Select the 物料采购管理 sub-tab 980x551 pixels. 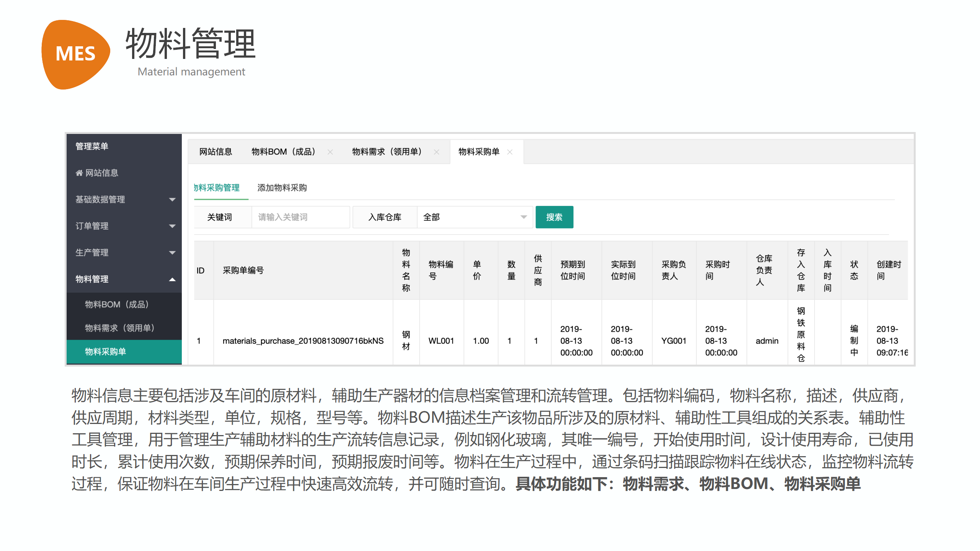pyautogui.click(x=217, y=188)
